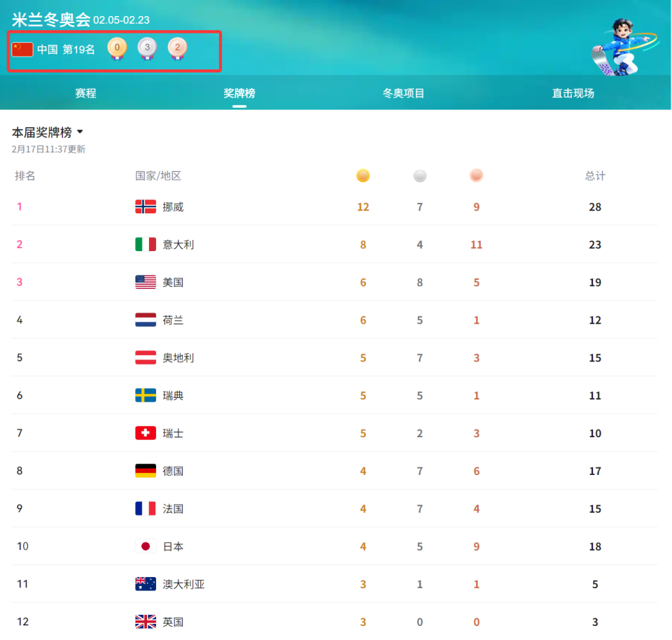Switch to the 赛程 tab
Viewport: 672px width, 640px height.
(x=85, y=92)
